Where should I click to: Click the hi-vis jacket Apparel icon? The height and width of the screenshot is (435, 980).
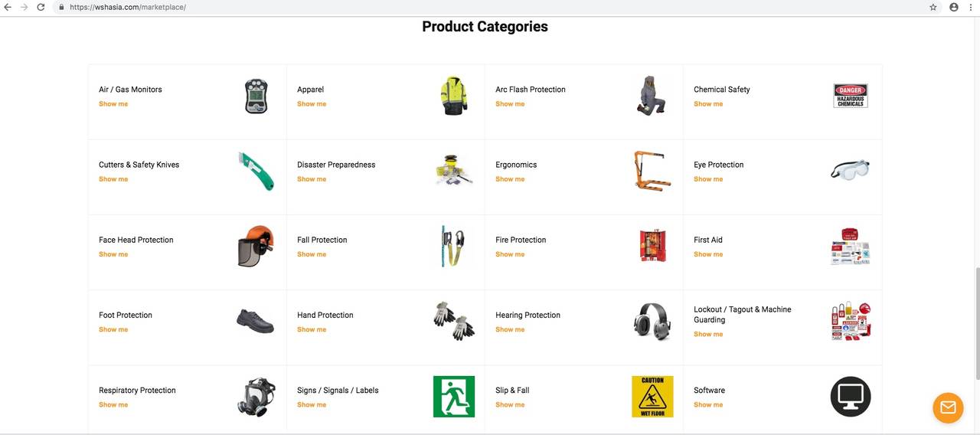453,96
